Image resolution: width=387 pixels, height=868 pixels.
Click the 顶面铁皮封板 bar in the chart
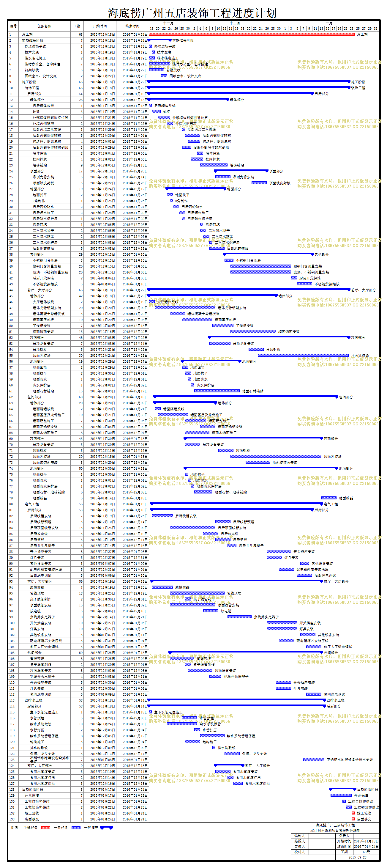coord(259,183)
